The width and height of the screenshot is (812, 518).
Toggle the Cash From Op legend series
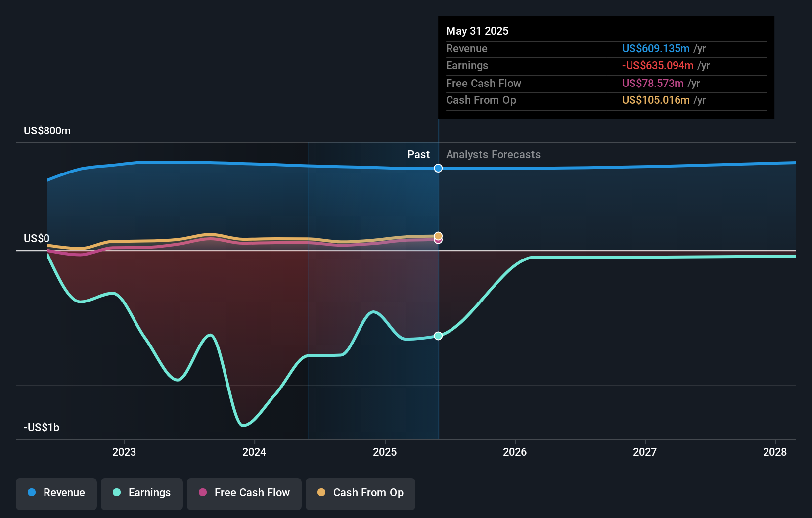click(361, 493)
